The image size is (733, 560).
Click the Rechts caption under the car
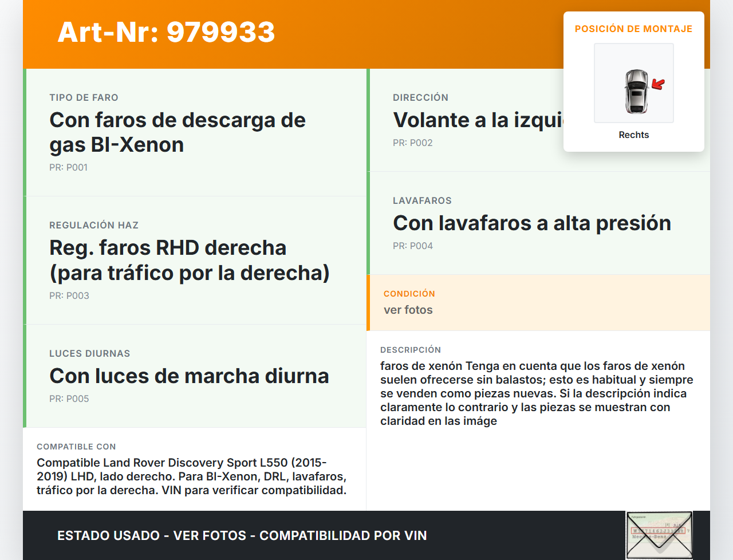click(x=634, y=135)
